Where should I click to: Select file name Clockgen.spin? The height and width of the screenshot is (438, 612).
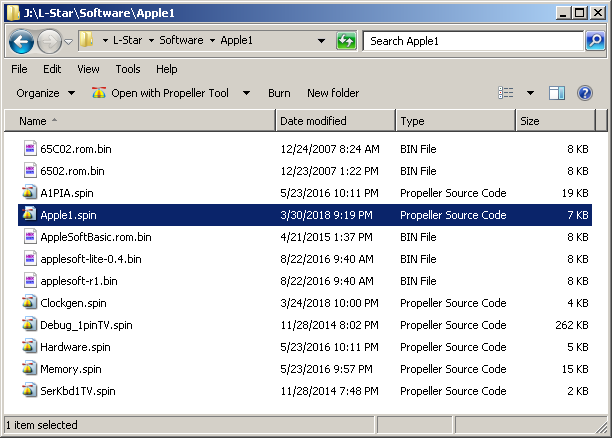(x=73, y=303)
